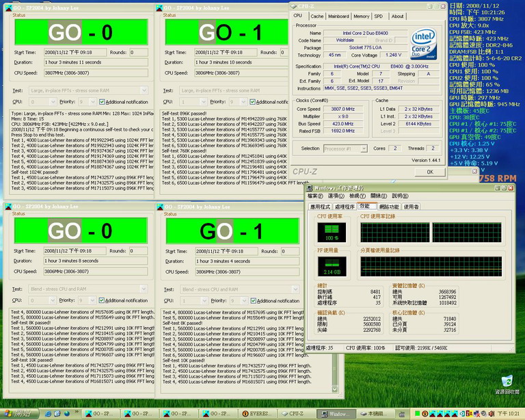Switch to the 處理程序 tab in Task Manager
The width and height of the screenshot is (525, 420).
345,207
